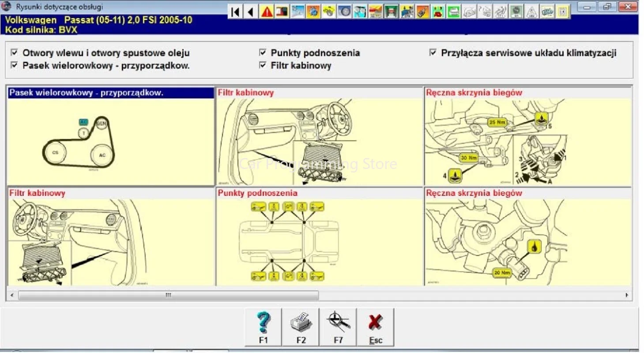Uncheck the Punkty podnoszenia checkbox

pyautogui.click(x=262, y=52)
